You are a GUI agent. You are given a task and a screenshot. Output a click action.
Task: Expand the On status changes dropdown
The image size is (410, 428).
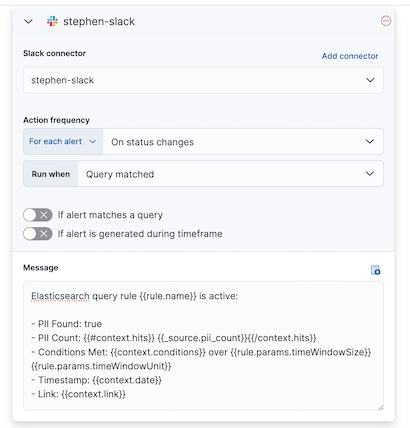click(x=243, y=141)
